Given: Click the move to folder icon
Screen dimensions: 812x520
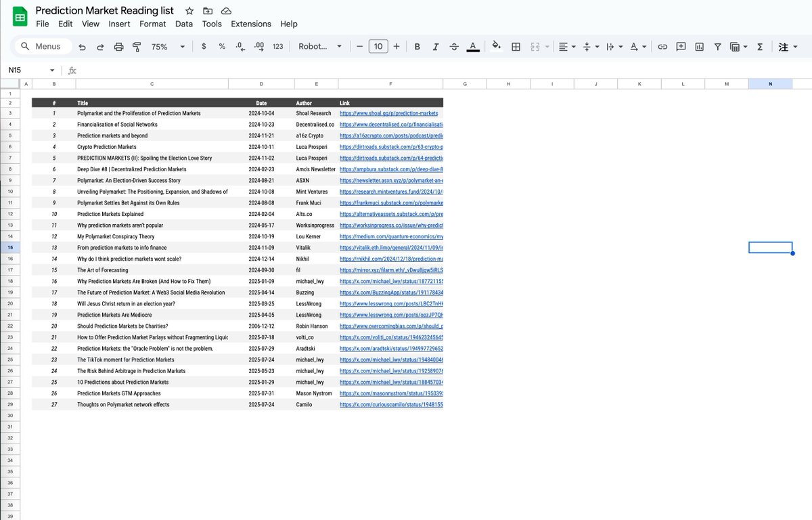Looking at the screenshot, I should point(208,11).
